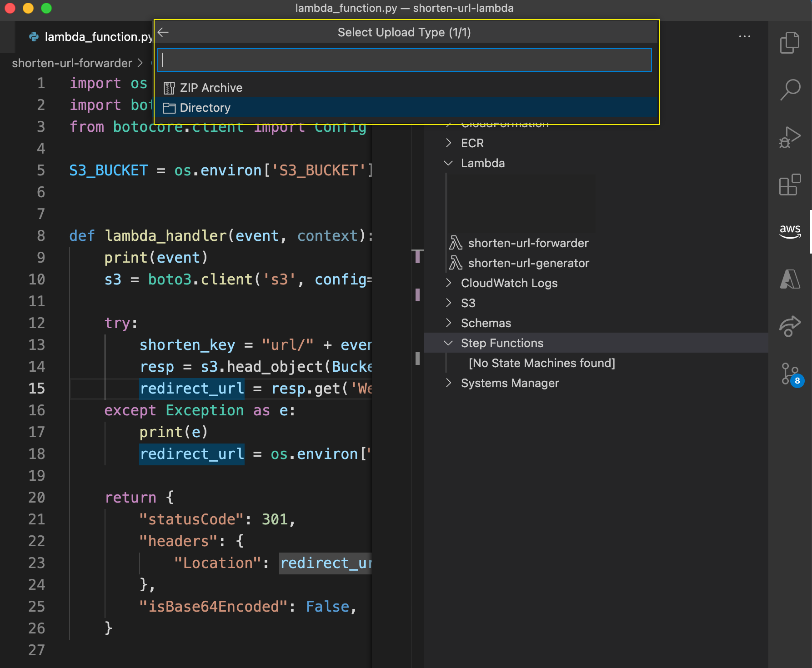Click the minimap scrollbar marker near line 9
This screenshot has width=812, height=668.
pyautogui.click(x=417, y=256)
